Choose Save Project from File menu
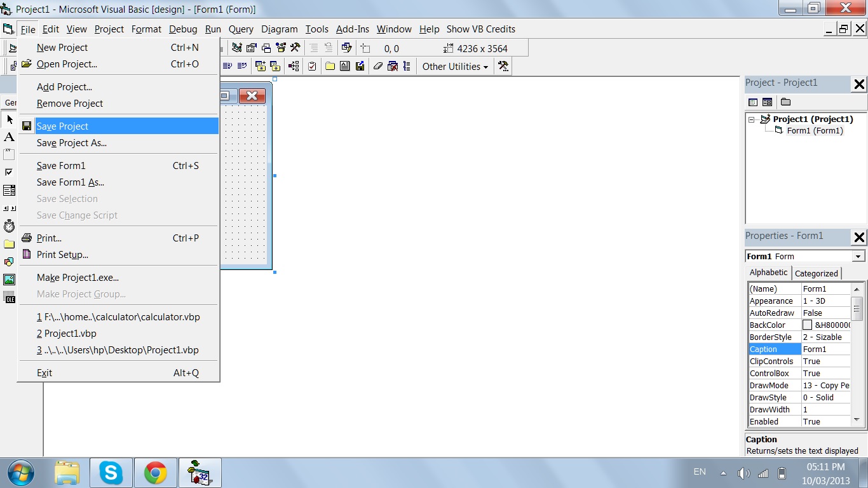 point(119,126)
